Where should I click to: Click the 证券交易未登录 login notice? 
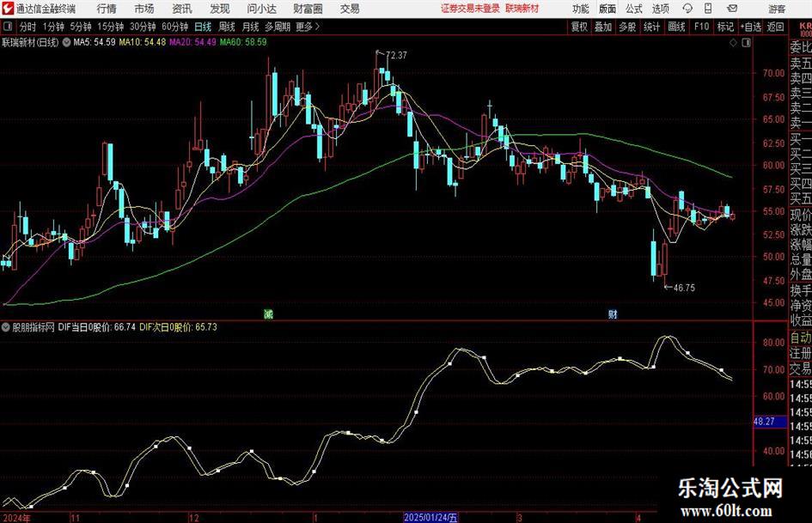(x=470, y=9)
